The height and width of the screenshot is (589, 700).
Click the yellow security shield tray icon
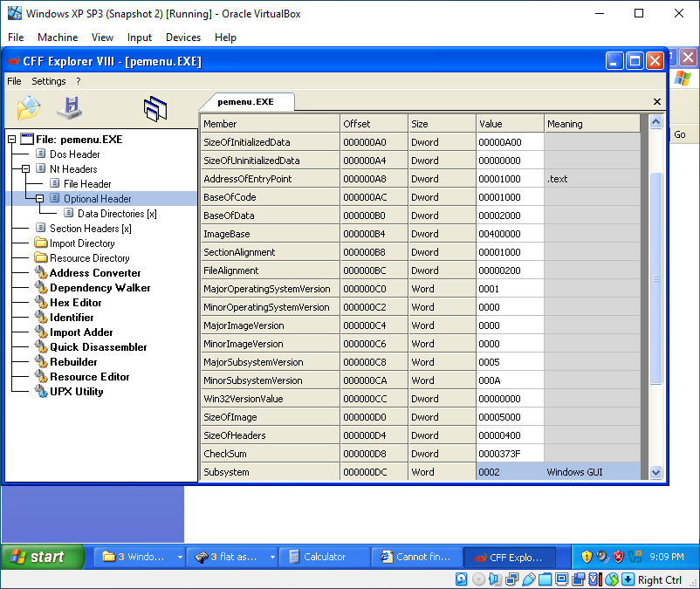(587, 557)
